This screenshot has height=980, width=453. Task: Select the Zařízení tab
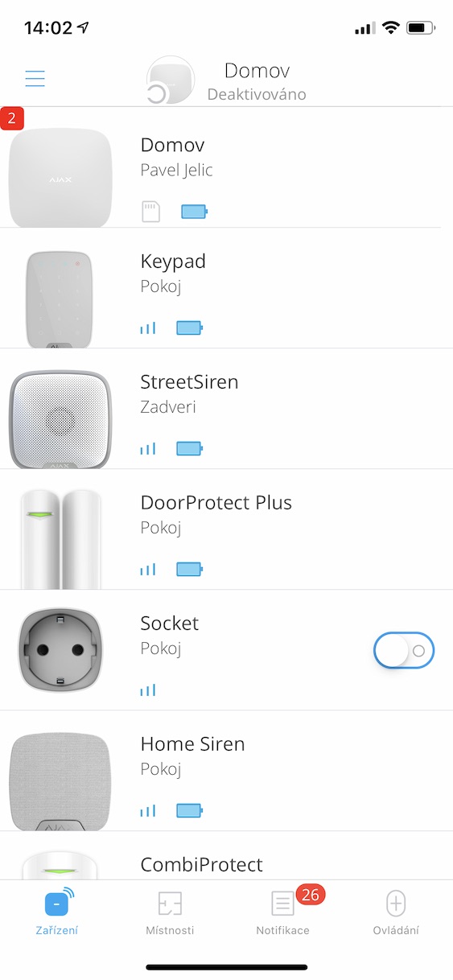tap(57, 913)
